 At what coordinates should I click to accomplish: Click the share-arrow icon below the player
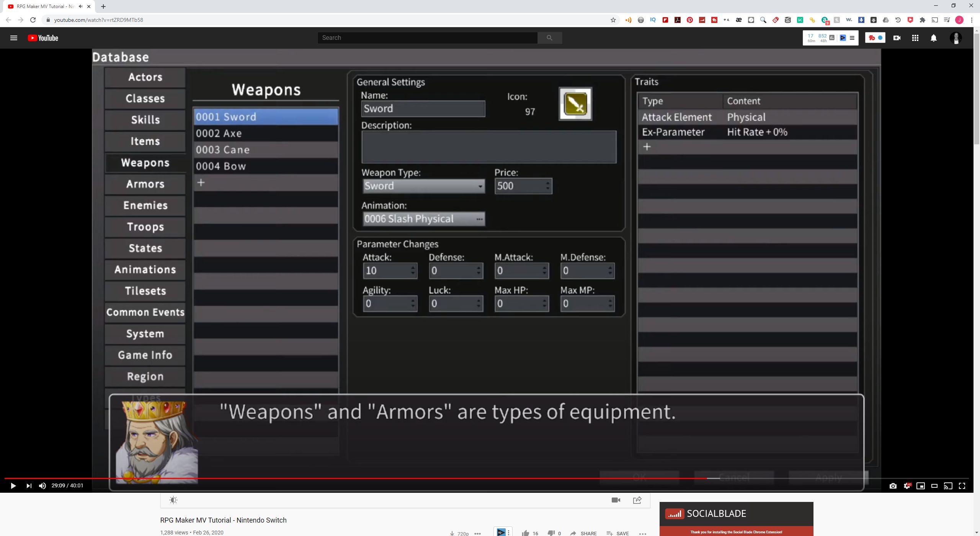(x=637, y=500)
